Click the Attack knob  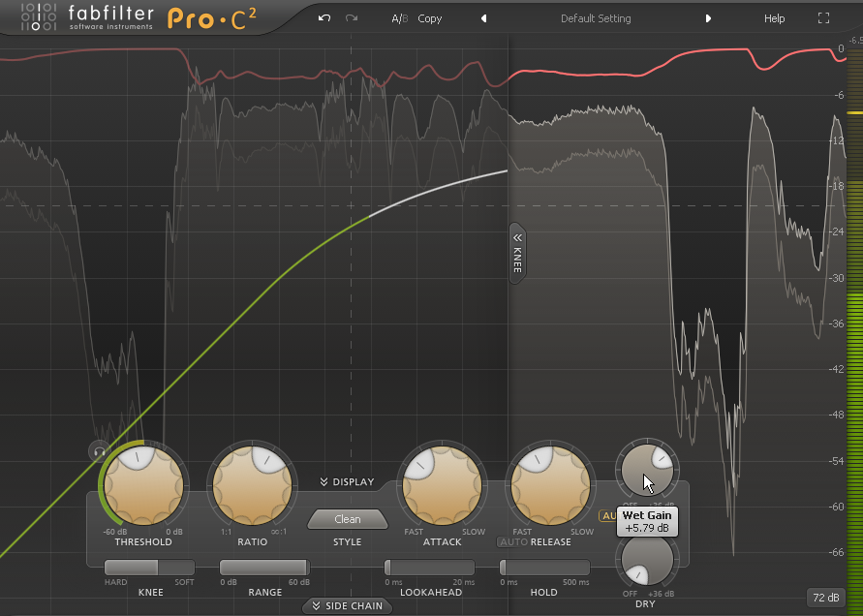click(x=442, y=485)
